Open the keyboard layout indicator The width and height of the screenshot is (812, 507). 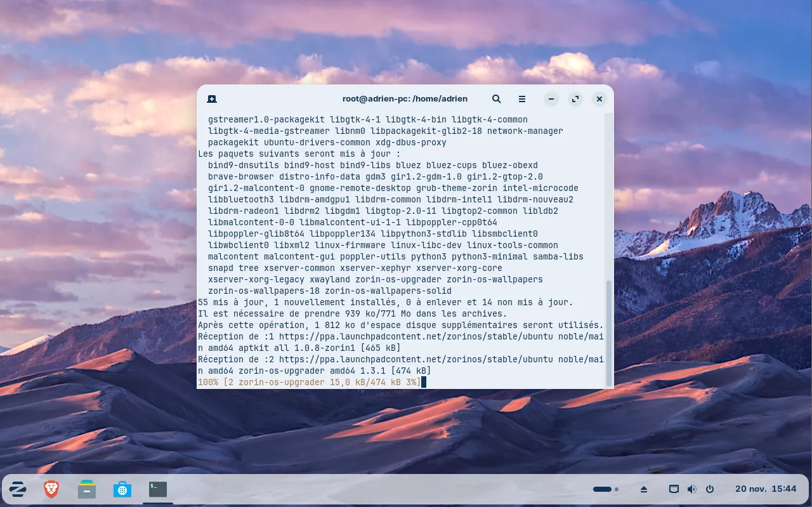(673, 489)
